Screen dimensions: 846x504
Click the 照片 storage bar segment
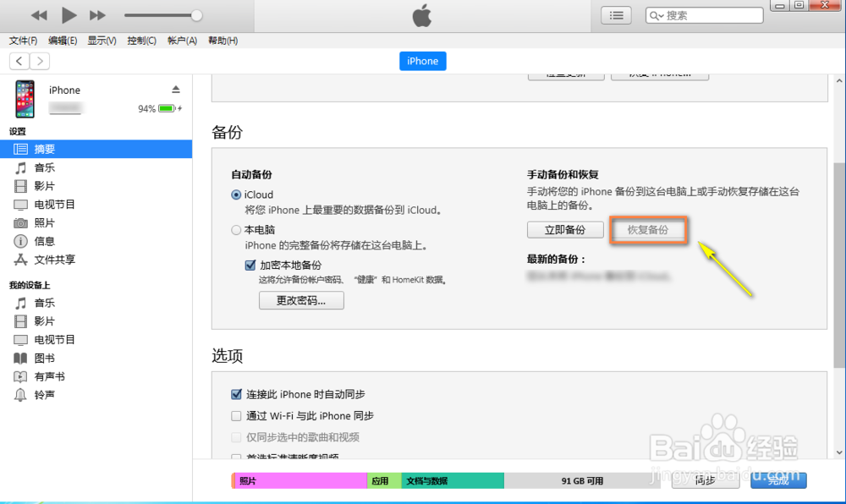(x=300, y=481)
